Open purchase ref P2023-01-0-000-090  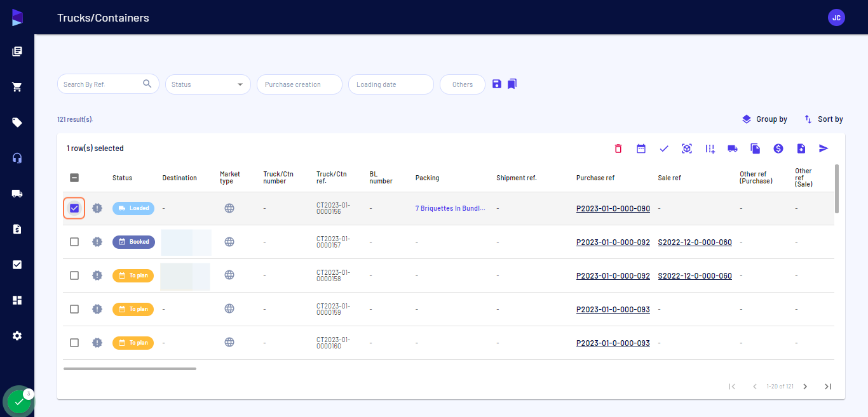[613, 208]
